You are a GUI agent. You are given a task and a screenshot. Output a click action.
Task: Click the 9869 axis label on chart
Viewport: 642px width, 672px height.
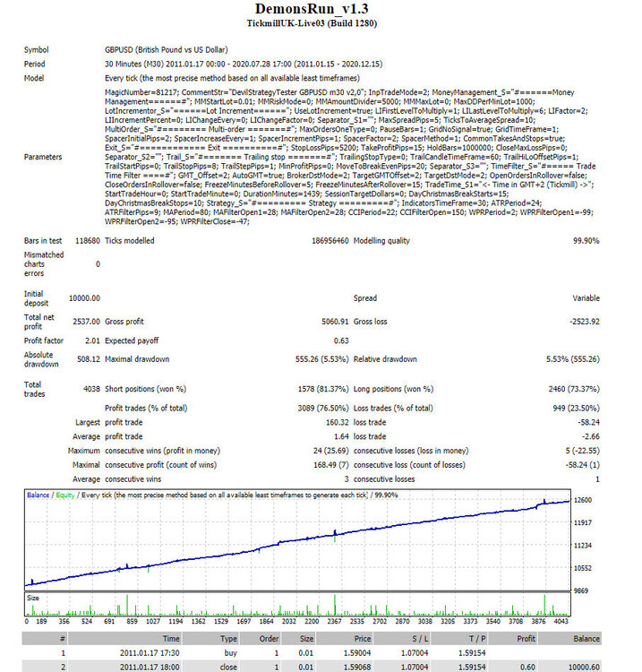pyautogui.click(x=581, y=591)
